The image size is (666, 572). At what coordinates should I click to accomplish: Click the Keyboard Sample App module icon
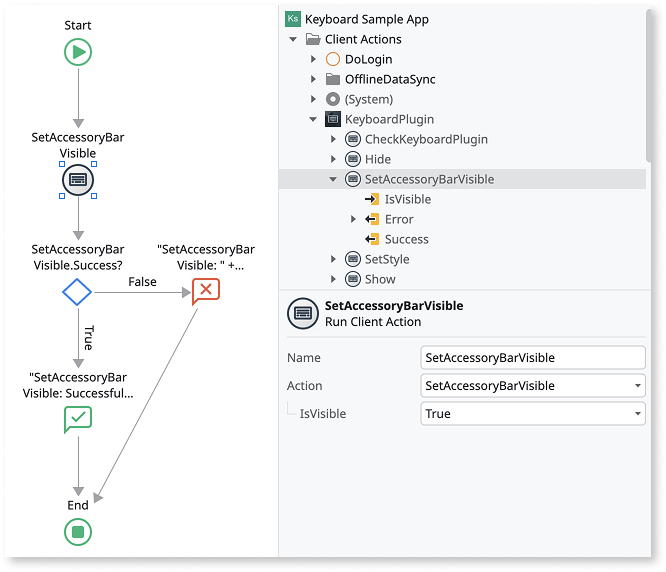[x=293, y=19]
